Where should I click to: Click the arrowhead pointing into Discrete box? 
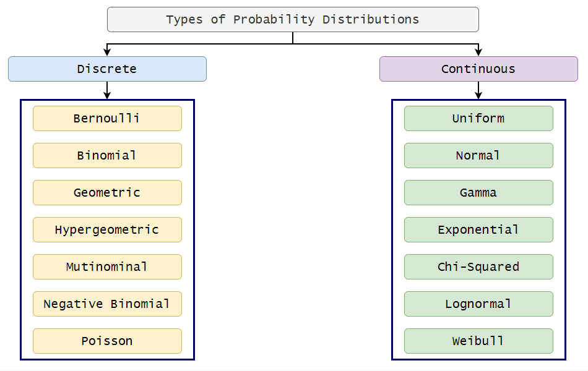107,53
